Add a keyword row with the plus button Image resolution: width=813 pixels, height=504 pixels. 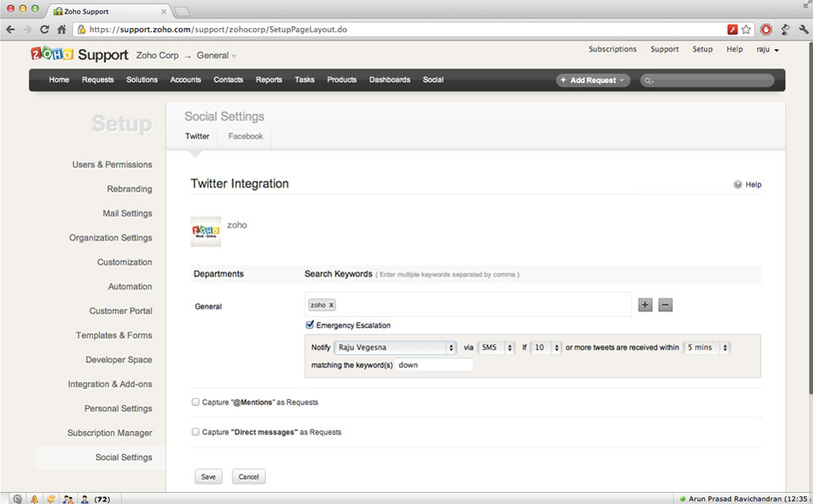click(645, 305)
